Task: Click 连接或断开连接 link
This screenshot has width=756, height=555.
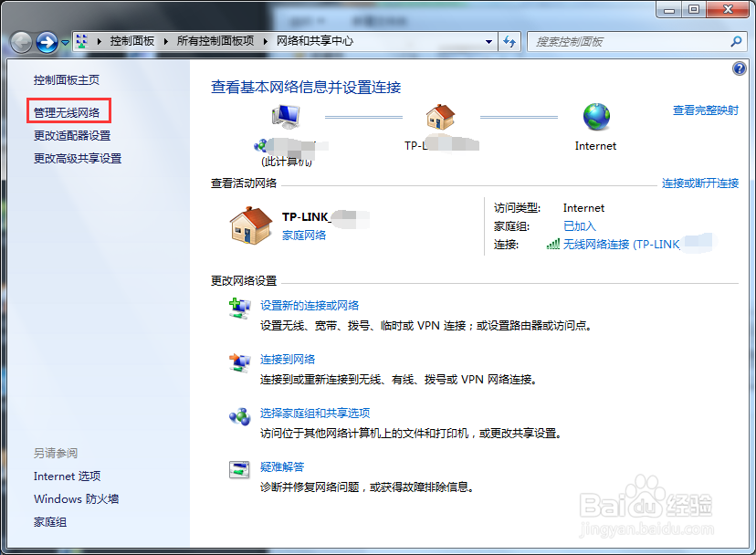Action: coord(700,183)
